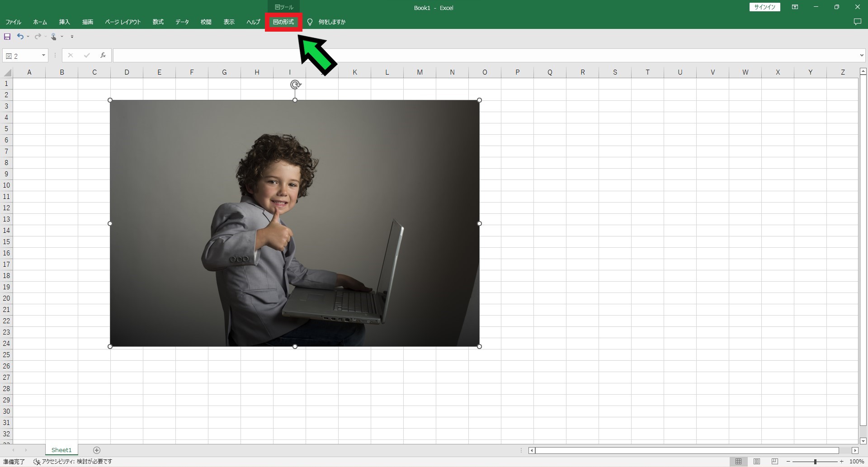
Task: Open the 図の形式 ribbon tab
Action: coord(283,22)
